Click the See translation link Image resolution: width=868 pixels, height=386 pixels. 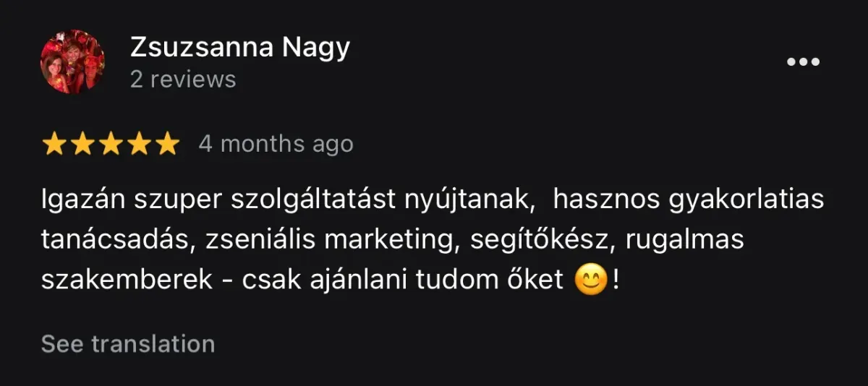coord(128,343)
